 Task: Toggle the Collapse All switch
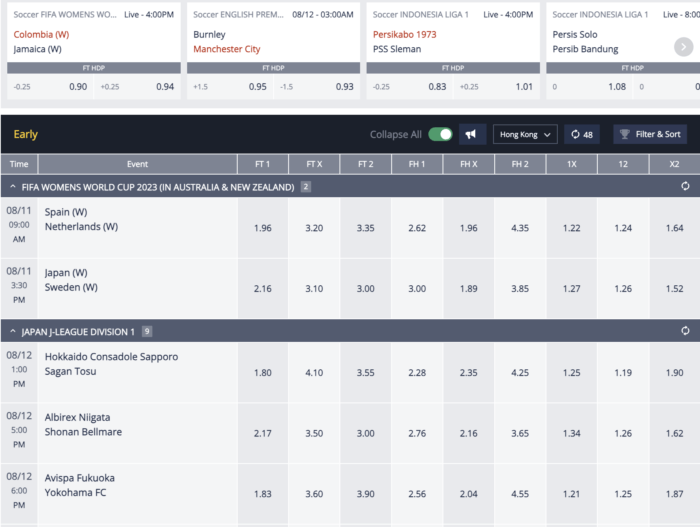[439, 134]
